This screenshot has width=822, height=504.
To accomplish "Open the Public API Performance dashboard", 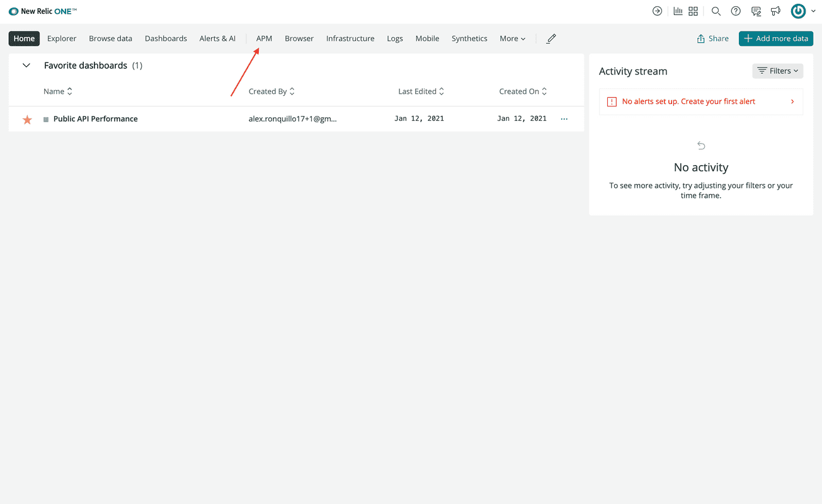I will click(96, 119).
